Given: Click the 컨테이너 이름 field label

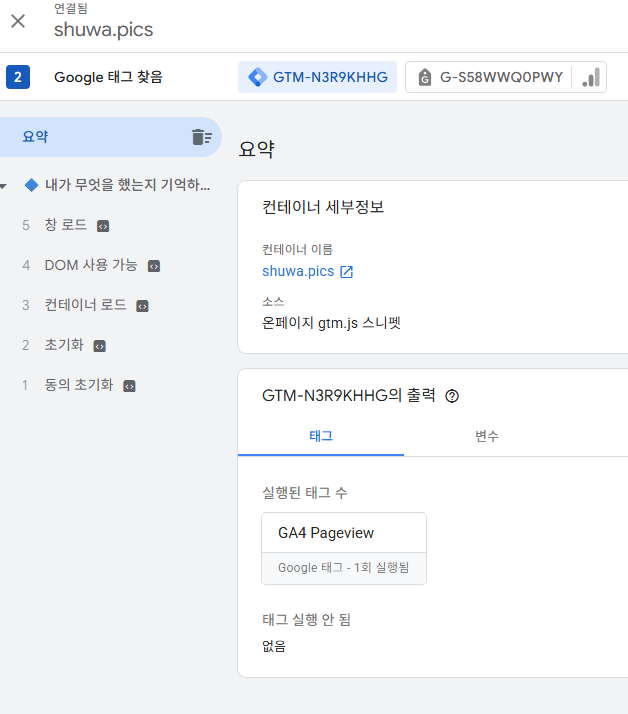Looking at the screenshot, I should click(x=297, y=249).
